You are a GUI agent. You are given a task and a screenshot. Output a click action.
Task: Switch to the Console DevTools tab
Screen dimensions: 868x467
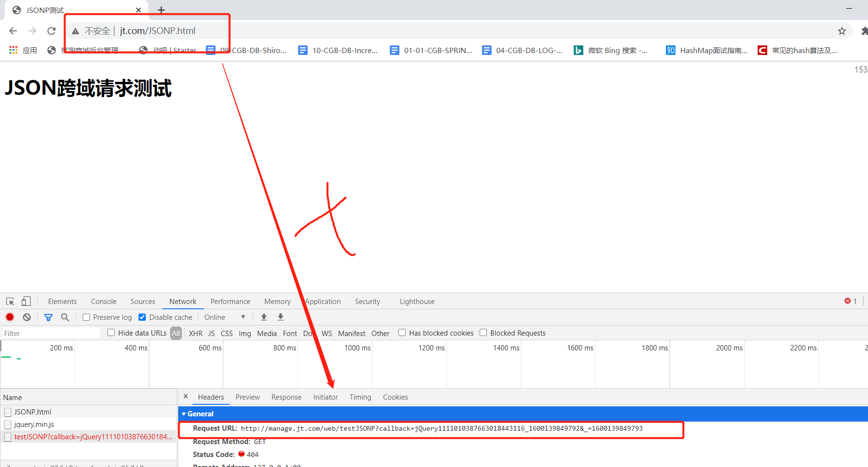(x=104, y=302)
